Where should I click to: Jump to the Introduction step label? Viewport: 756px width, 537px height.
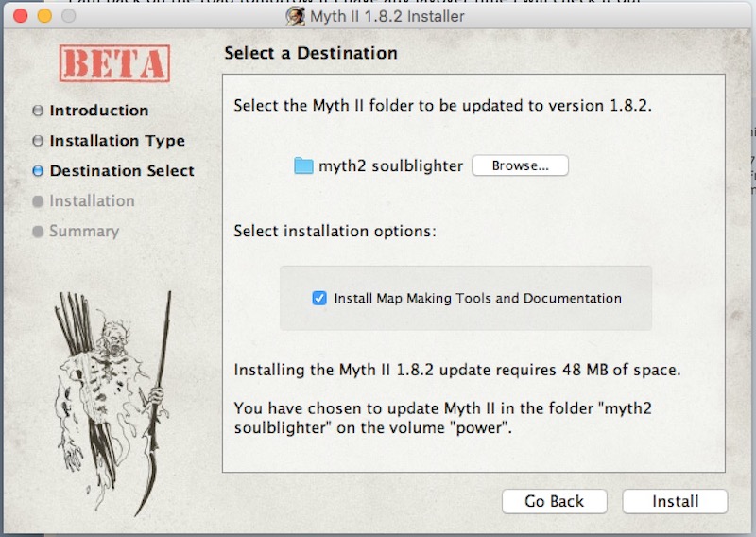(99, 111)
